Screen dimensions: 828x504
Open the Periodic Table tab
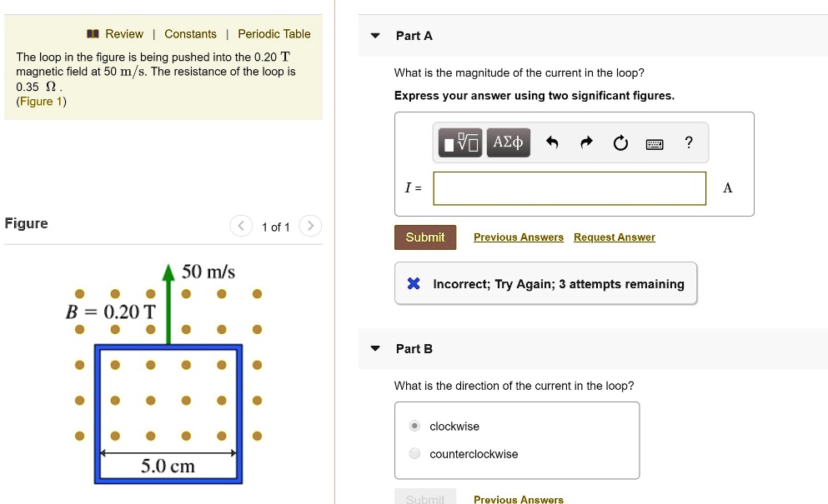tap(274, 34)
